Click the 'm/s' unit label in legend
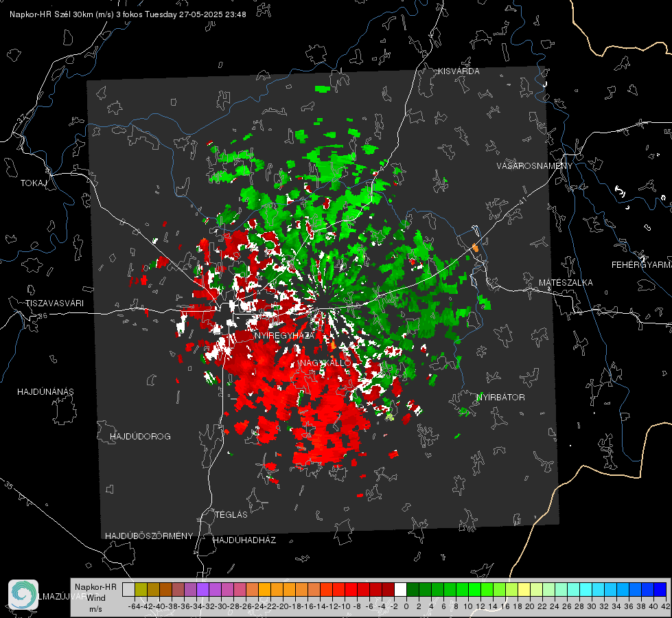 [x=95, y=609]
